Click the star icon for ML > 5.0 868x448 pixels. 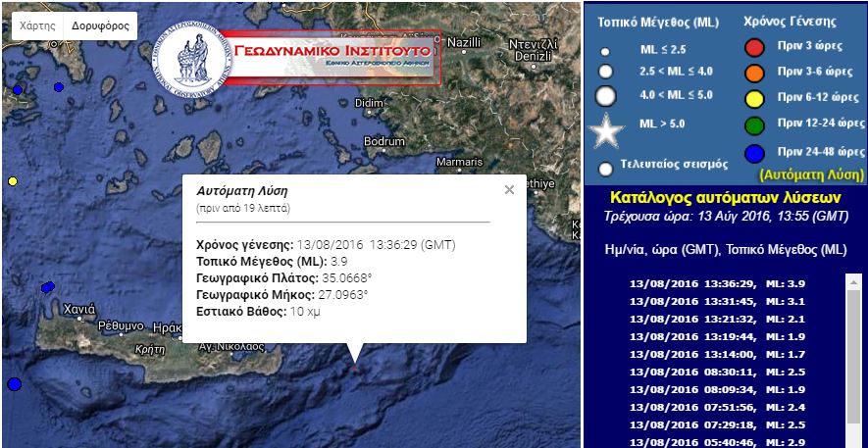point(605,129)
